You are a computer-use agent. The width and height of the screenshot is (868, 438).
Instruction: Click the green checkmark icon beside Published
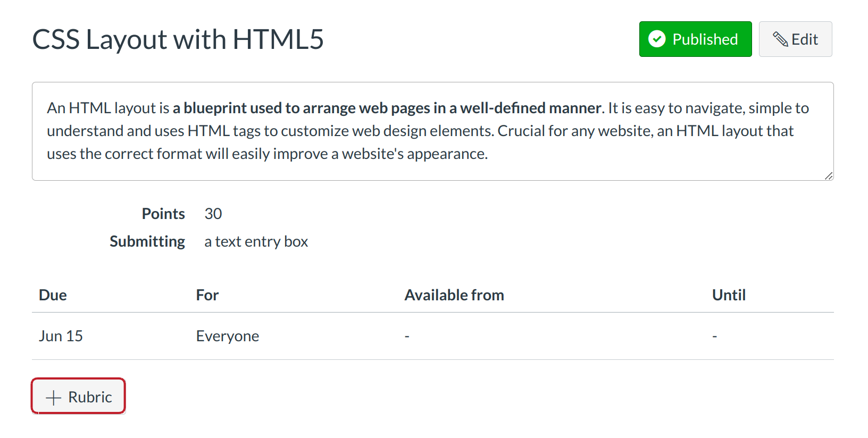pos(657,39)
